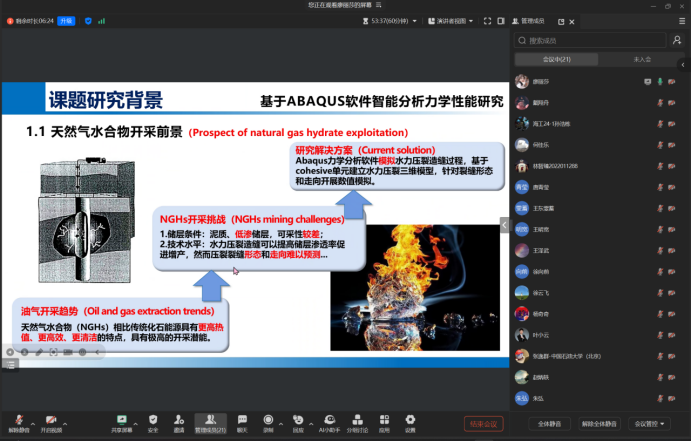Open the Security (安全) icon
This screenshot has width=691, height=441.
153,420
